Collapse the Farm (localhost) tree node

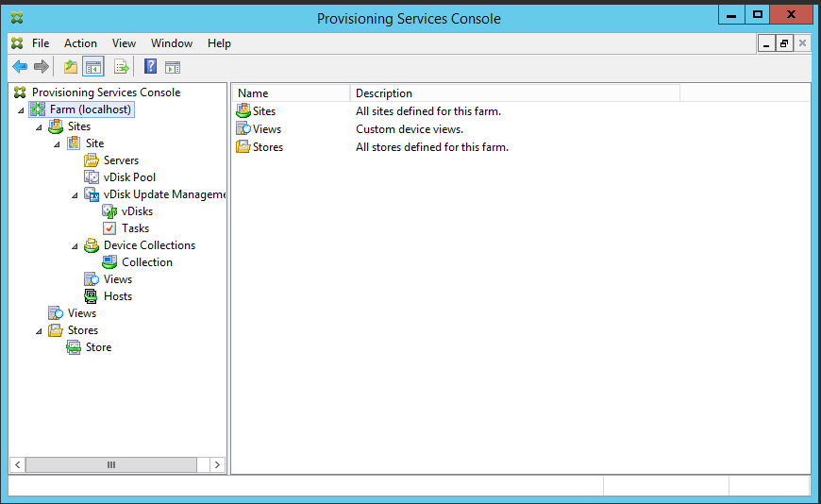click(21, 109)
